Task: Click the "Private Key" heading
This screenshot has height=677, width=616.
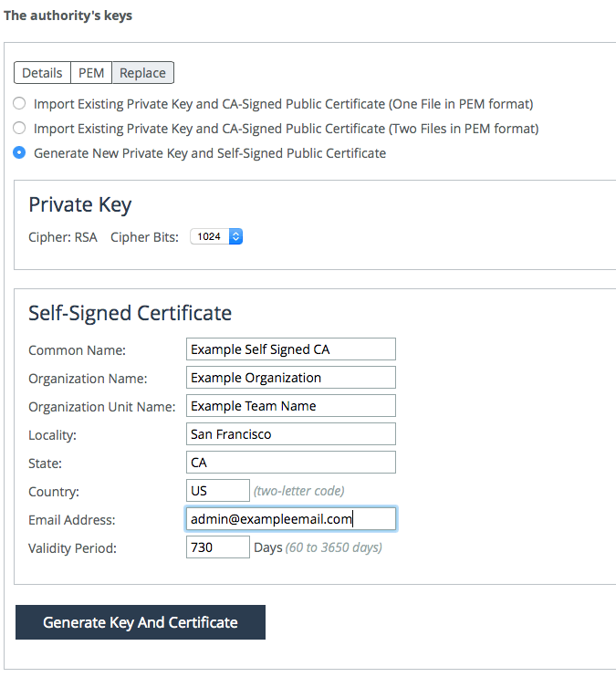Action: (80, 205)
